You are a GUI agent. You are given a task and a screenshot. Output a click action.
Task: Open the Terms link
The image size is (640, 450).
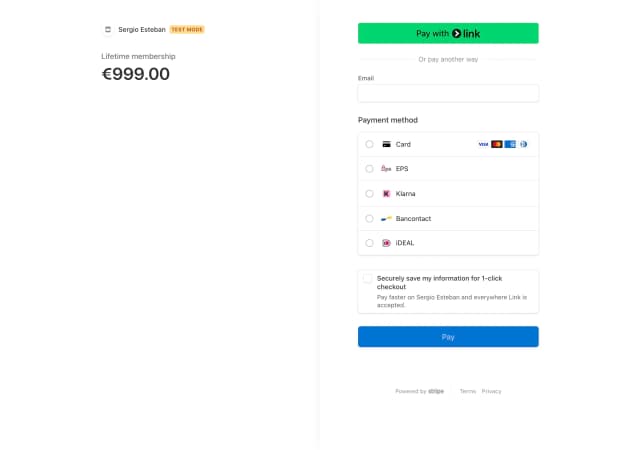point(468,391)
